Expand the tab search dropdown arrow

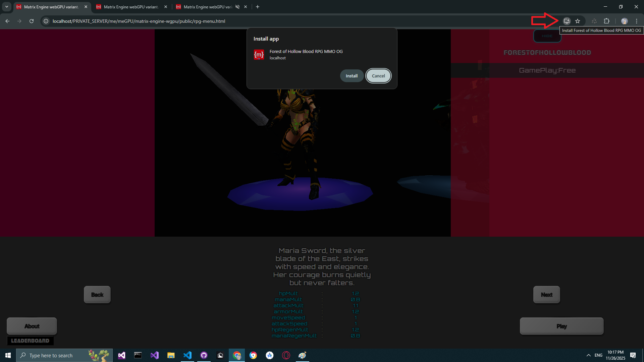pos(6,7)
